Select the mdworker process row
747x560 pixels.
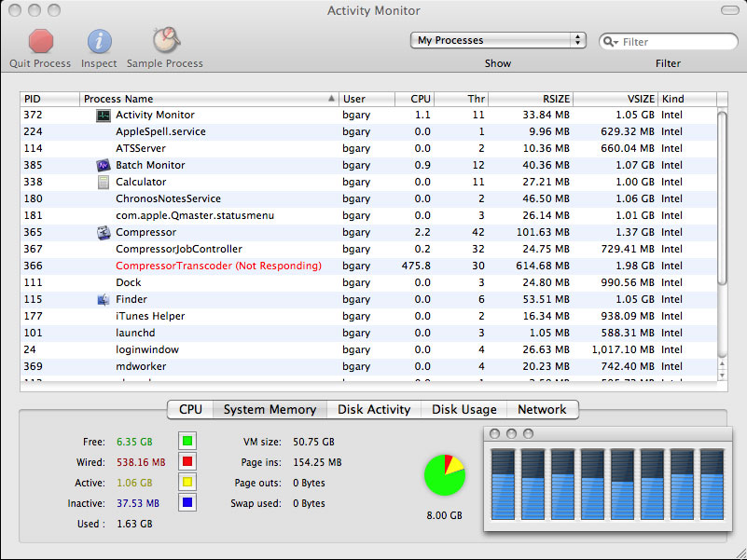point(368,367)
